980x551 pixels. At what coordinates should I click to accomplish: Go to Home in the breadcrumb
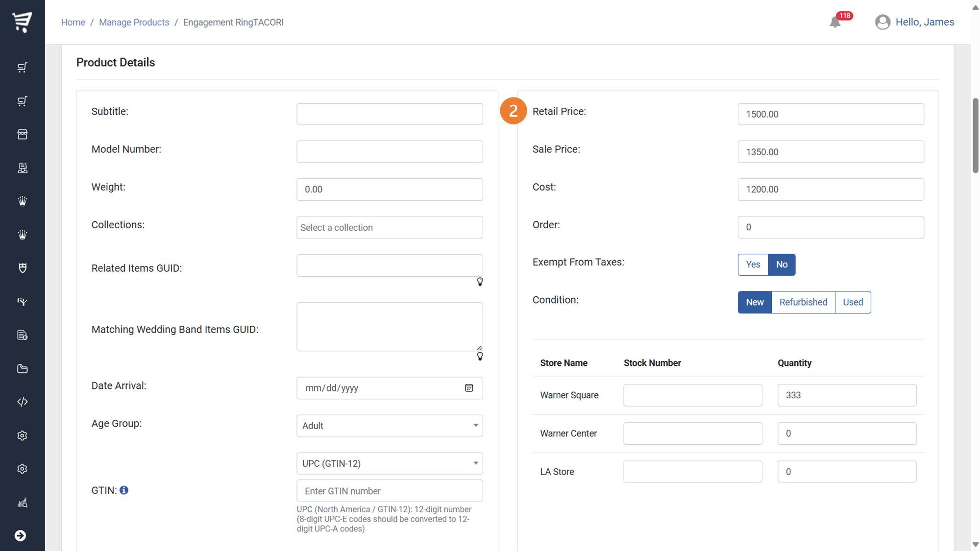tap(73, 22)
